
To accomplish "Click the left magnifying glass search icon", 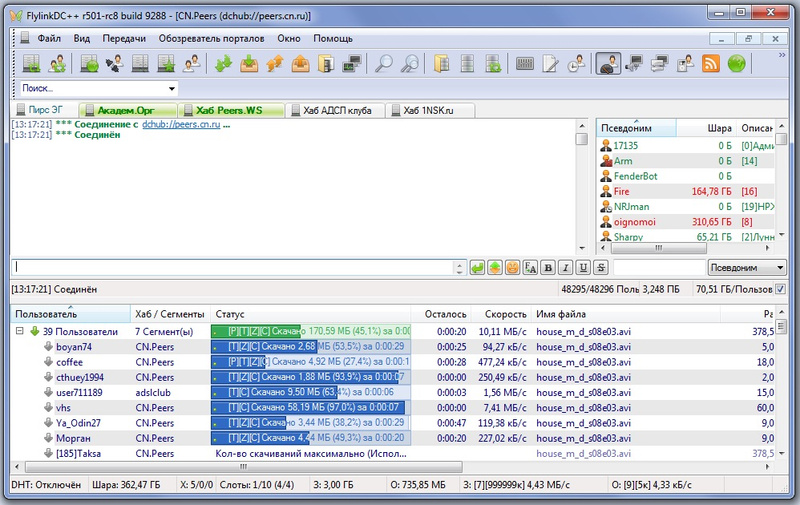I will point(383,64).
